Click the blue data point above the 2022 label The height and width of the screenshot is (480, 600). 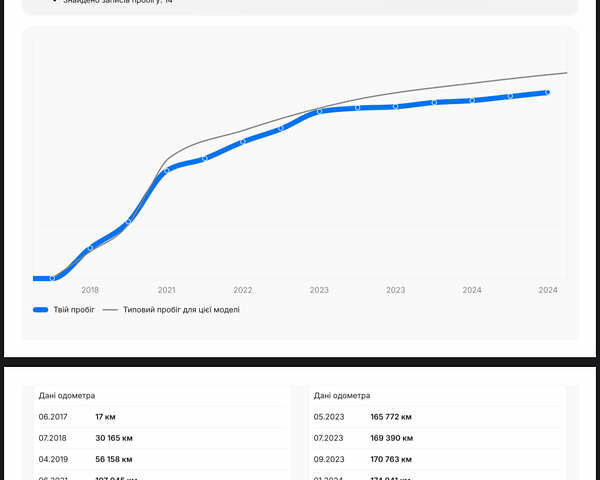243,141
